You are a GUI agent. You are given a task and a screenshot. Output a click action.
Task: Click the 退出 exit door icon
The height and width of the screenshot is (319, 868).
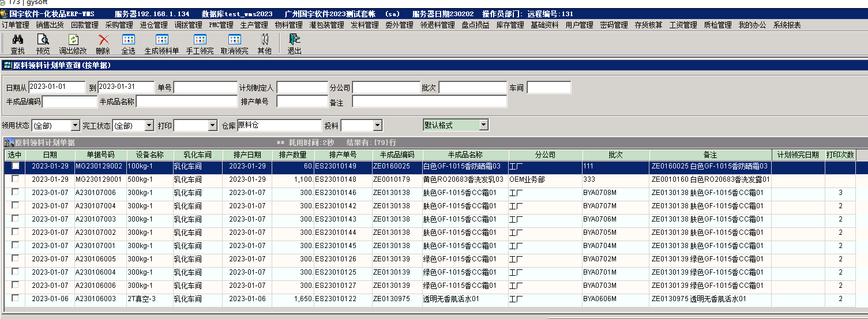(x=294, y=40)
